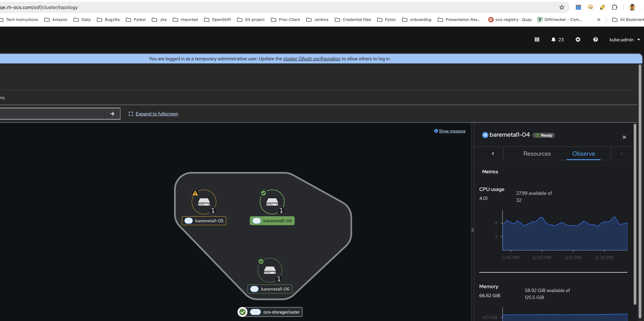Open the kube:admin user dropdown
This screenshot has height=321, width=644.
(625, 39)
